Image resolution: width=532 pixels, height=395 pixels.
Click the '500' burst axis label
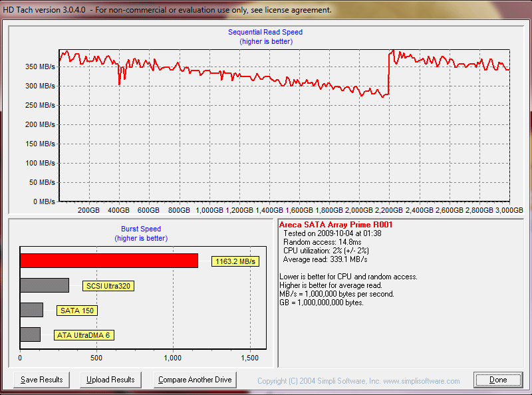point(96,358)
